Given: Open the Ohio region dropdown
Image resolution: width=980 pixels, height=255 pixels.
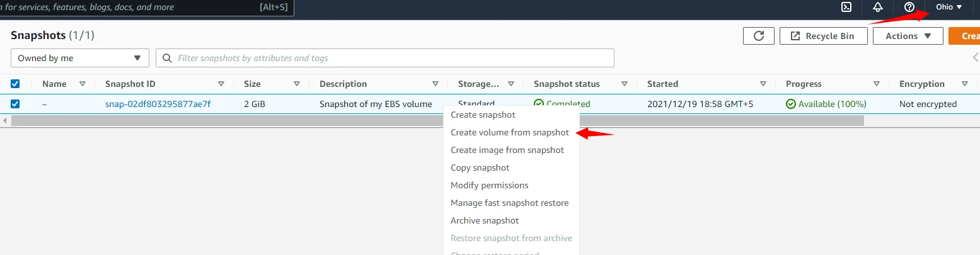Looking at the screenshot, I should click(x=948, y=8).
